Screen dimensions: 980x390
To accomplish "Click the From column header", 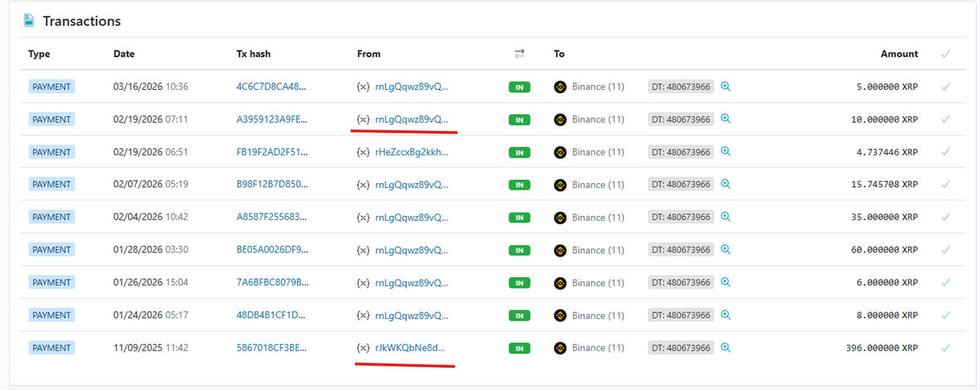I will tap(369, 54).
